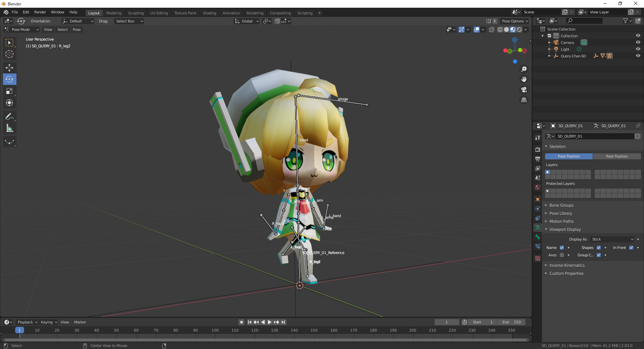Click the Start frame field
Image resolution: width=644 pixels, height=349 pixels.
(x=483, y=322)
